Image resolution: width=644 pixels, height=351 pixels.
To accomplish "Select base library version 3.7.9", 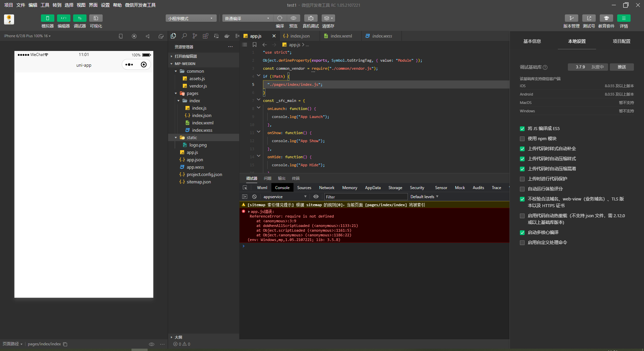I will point(588,67).
